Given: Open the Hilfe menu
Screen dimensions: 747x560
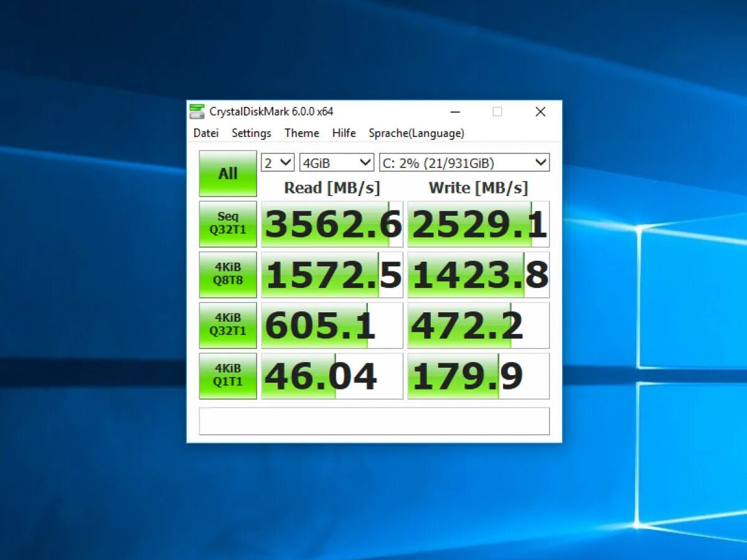Looking at the screenshot, I should [x=344, y=133].
